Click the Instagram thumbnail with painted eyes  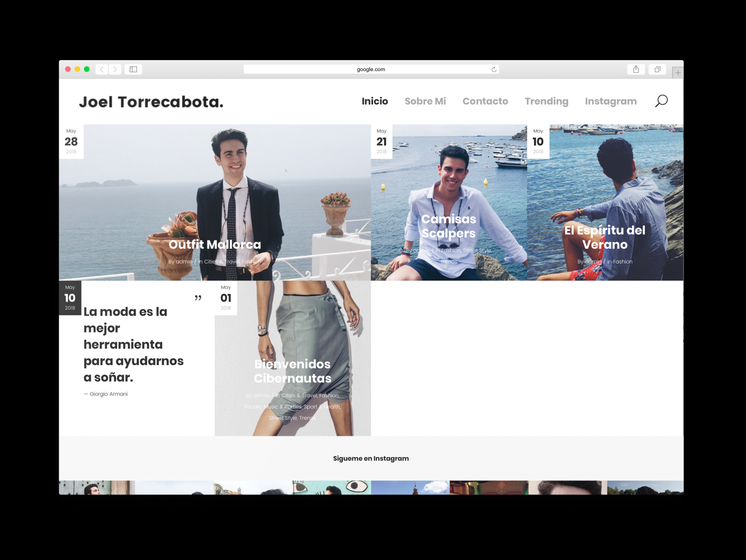click(x=331, y=487)
